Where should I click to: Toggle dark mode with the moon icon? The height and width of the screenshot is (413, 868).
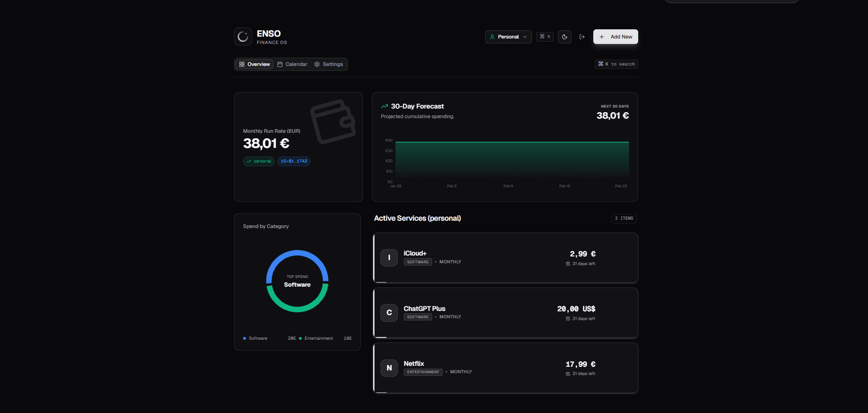coord(564,37)
